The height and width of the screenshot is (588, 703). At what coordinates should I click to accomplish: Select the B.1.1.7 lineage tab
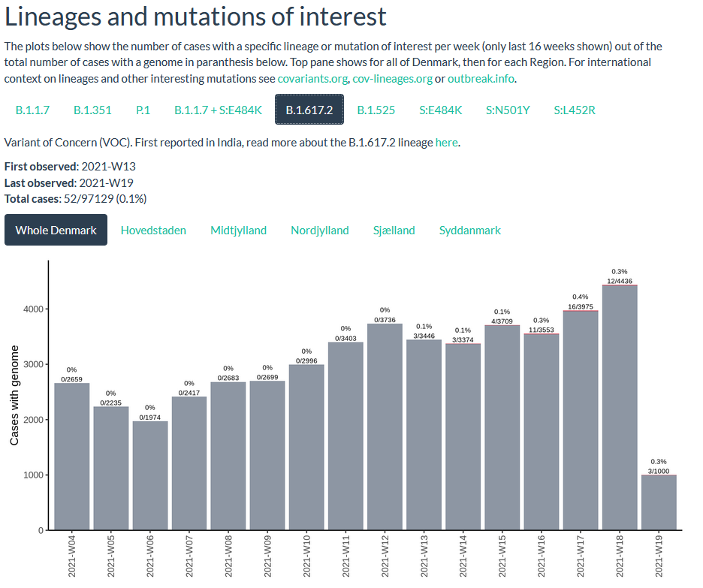tap(32, 110)
